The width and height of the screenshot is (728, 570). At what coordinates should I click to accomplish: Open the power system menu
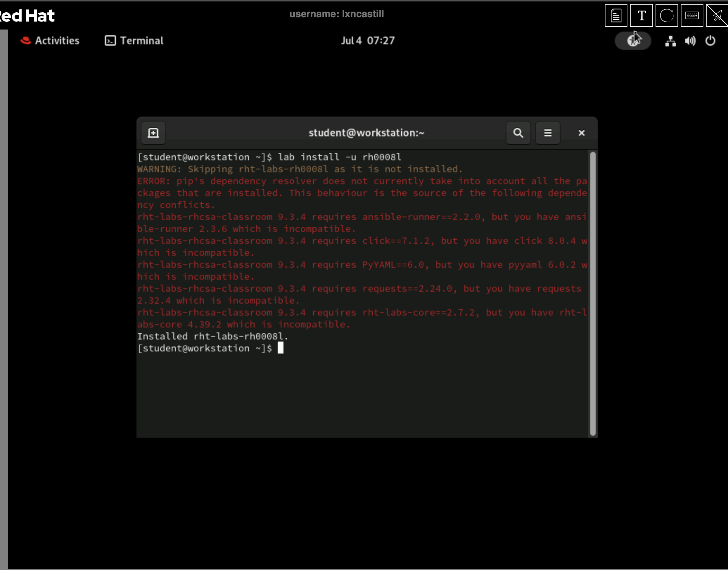tap(710, 41)
